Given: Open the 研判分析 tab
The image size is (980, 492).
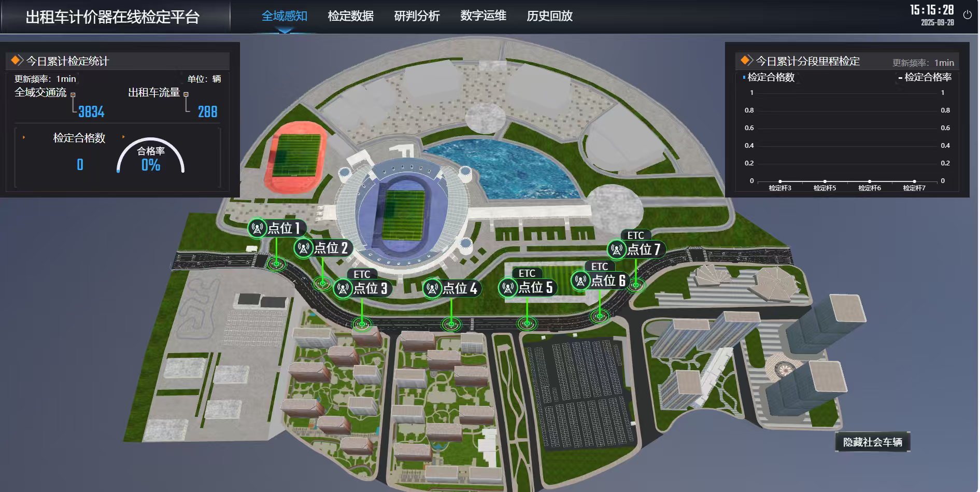Looking at the screenshot, I should [x=417, y=16].
